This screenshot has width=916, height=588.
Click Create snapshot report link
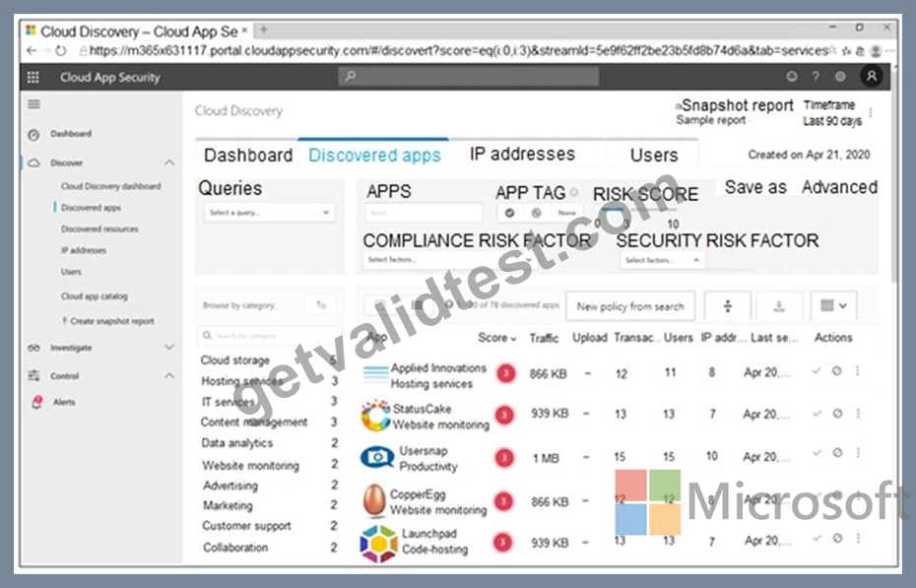[x=108, y=321]
